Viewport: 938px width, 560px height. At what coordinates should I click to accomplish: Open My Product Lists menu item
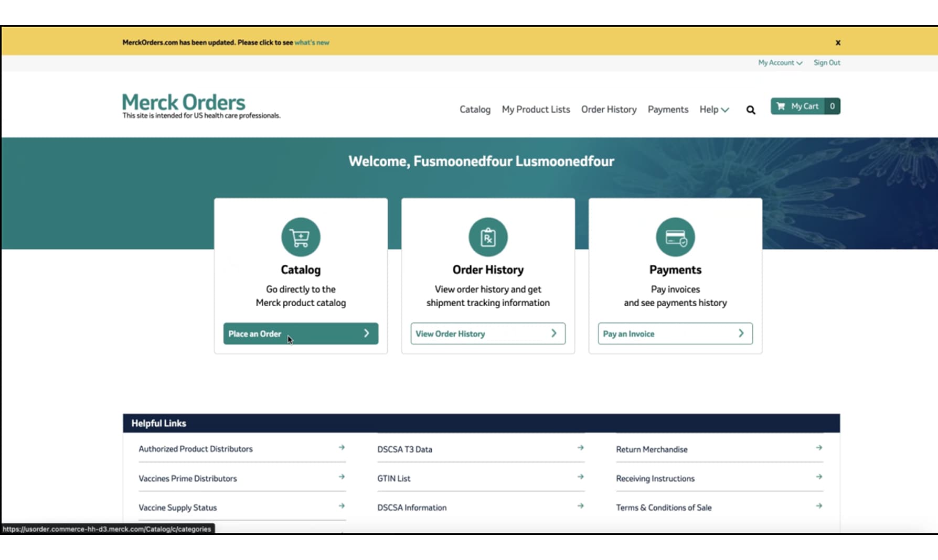tap(536, 109)
